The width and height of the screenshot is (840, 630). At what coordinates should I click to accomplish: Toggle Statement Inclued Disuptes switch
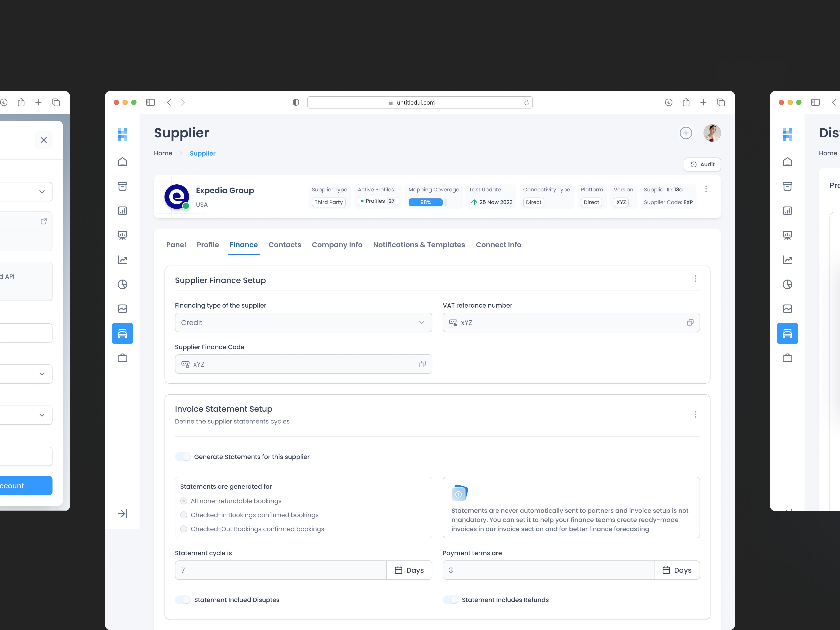183,600
